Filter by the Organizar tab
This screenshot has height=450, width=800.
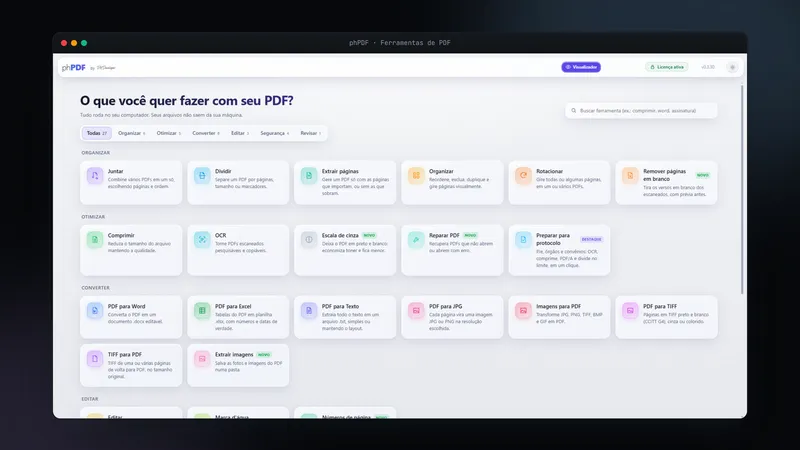(x=132, y=133)
